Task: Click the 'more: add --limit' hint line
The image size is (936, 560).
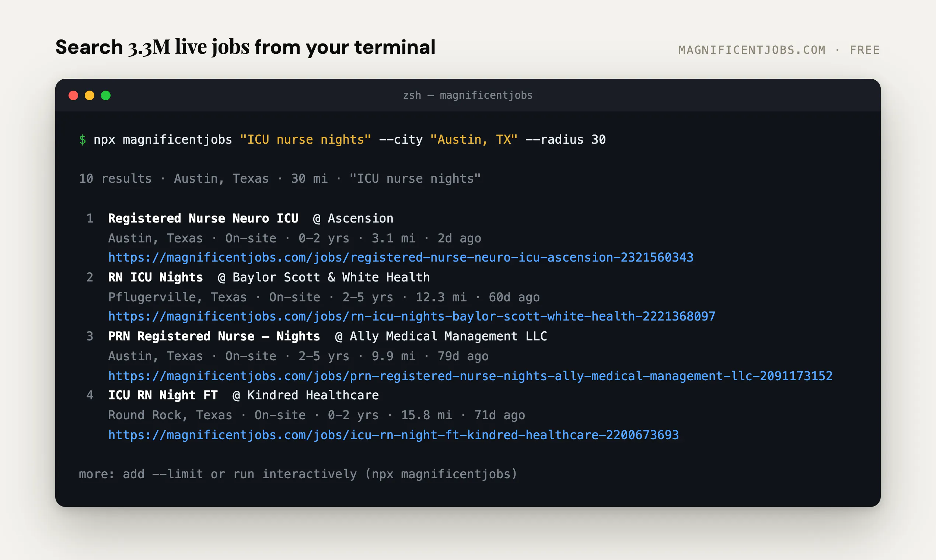Action: 298,474
